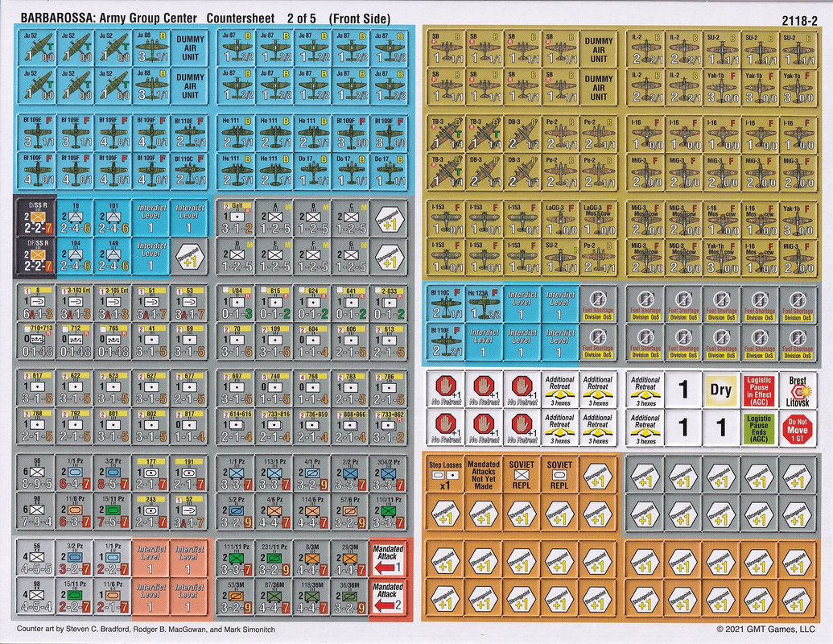Select the 817 counter 1-1-4
The image size is (833, 644).
coord(188,427)
